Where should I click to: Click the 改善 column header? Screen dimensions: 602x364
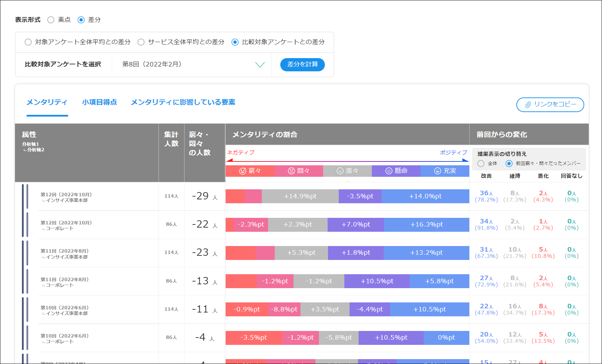click(x=486, y=176)
